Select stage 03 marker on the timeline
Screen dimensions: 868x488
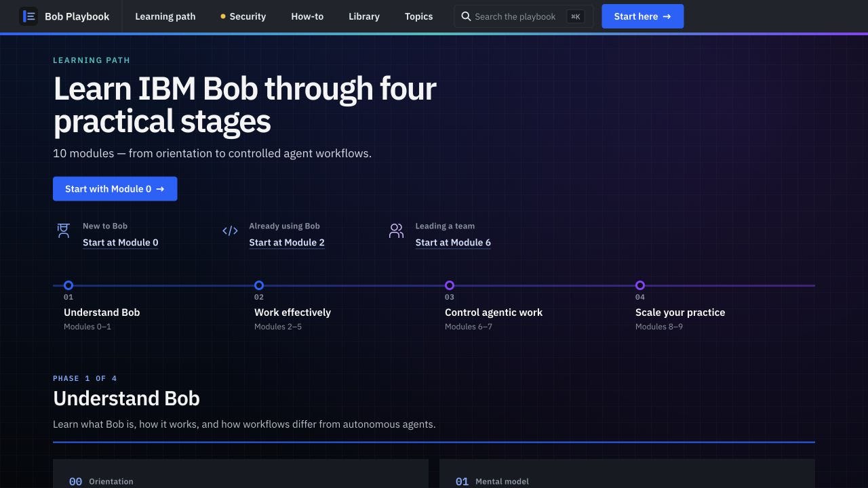pos(450,285)
